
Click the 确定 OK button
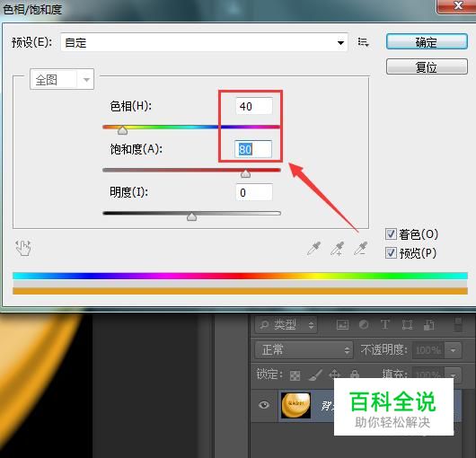(427, 41)
